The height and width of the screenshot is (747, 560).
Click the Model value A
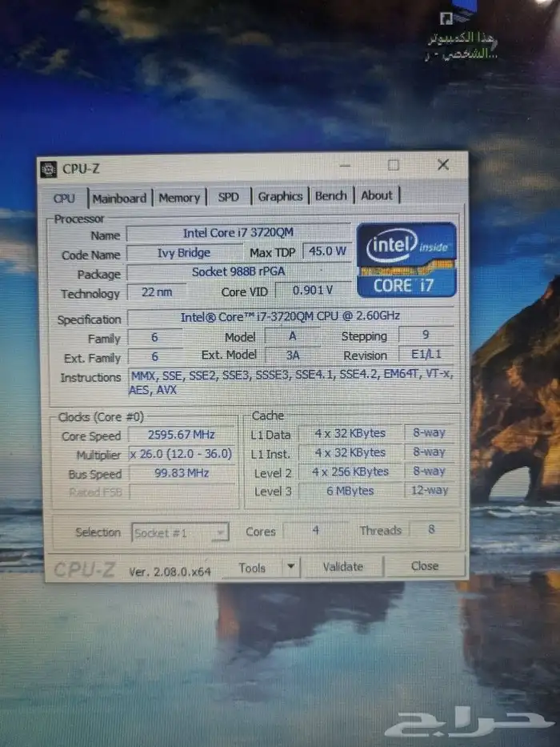(292, 336)
